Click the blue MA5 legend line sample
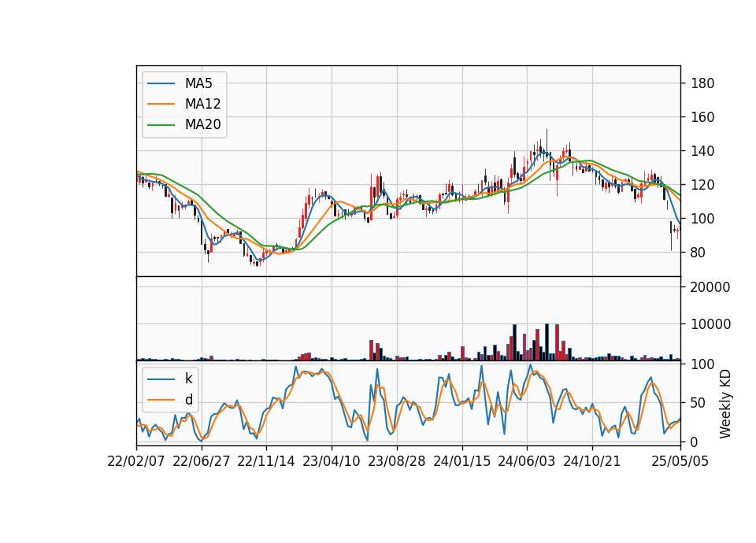 pyautogui.click(x=161, y=83)
